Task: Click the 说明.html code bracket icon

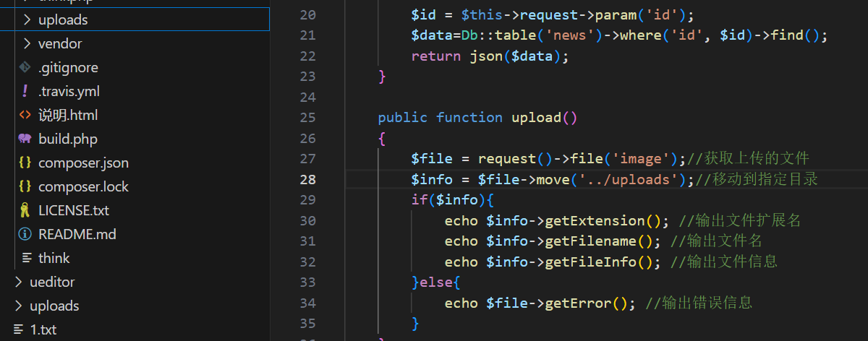Action: [25, 116]
